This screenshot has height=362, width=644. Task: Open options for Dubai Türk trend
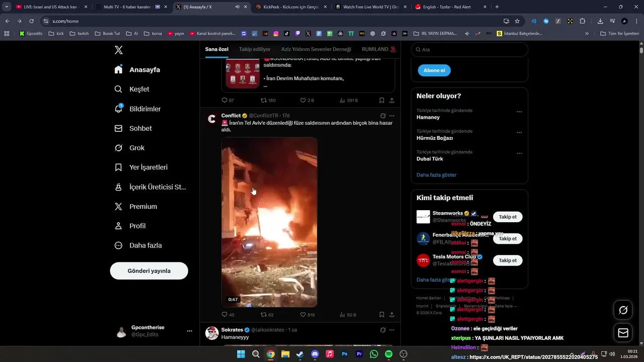(519, 153)
